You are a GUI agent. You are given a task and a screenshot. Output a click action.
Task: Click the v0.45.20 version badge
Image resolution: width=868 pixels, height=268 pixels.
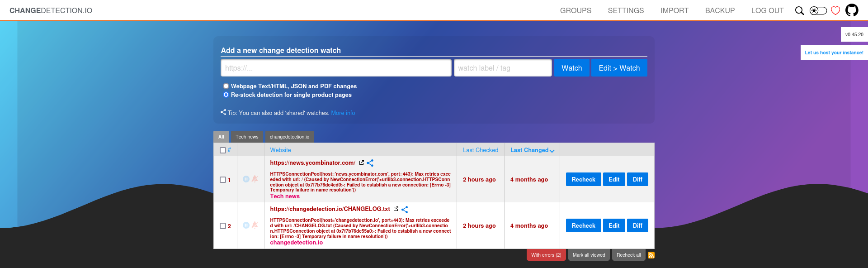point(854,34)
